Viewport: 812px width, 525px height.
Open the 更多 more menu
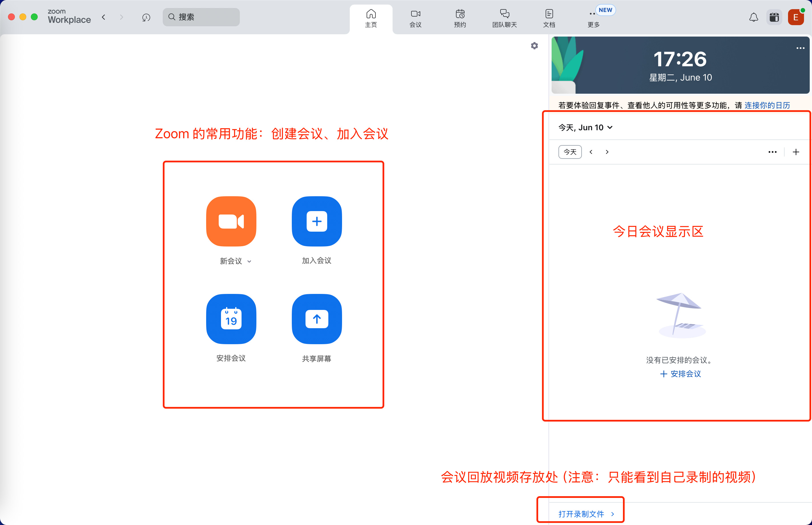click(593, 19)
